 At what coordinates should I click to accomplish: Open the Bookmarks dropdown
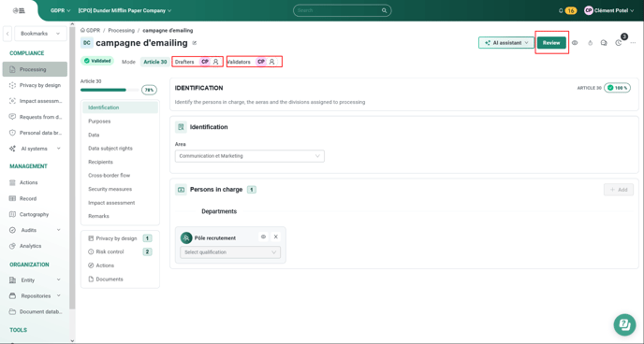click(x=40, y=34)
